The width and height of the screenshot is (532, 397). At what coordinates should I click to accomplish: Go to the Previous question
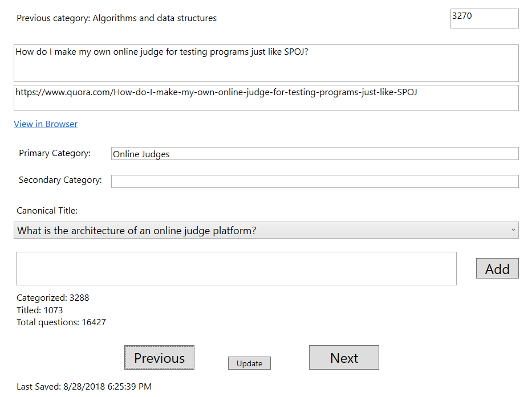click(159, 358)
